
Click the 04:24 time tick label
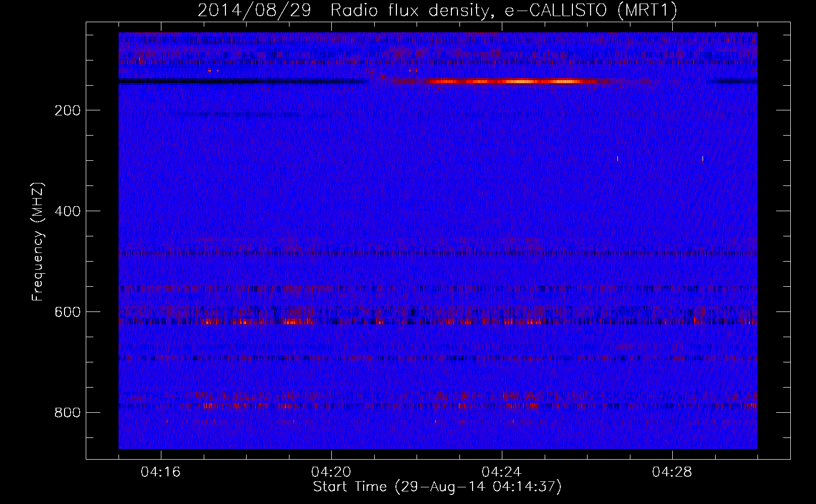(x=502, y=472)
